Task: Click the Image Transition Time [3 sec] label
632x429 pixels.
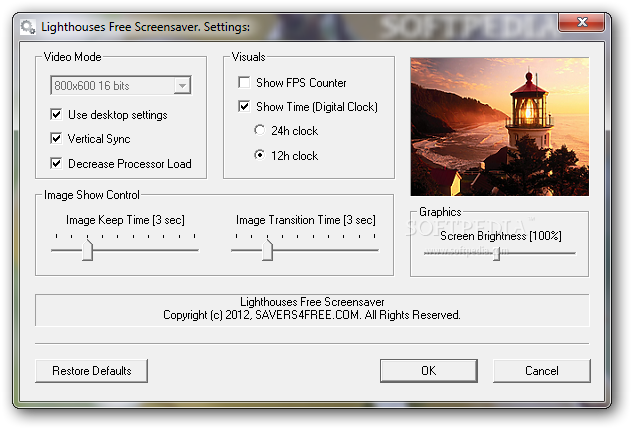Action: [306, 220]
